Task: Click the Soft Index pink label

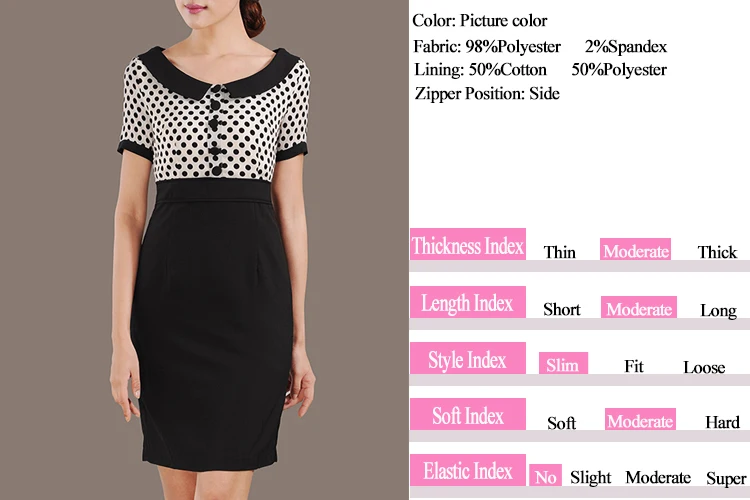Action: click(468, 414)
